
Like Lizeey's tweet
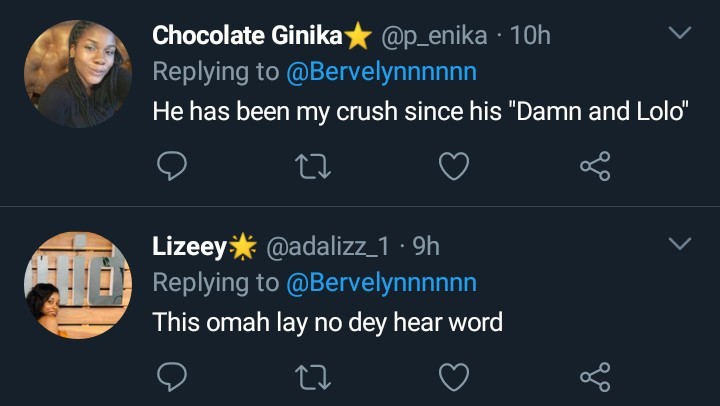click(x=454, y=377)
